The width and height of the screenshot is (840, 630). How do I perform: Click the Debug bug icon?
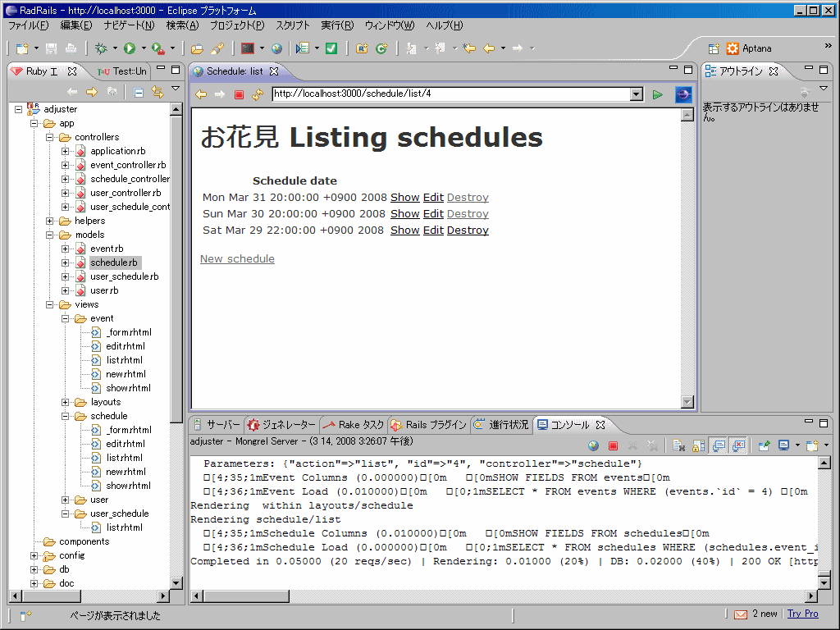tap(100, 48)
